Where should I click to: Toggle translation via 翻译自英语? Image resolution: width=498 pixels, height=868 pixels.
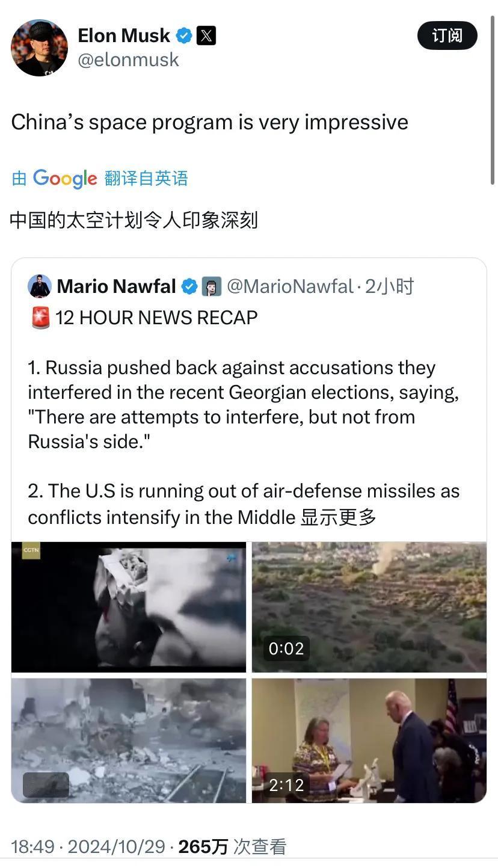coord(146,178)
